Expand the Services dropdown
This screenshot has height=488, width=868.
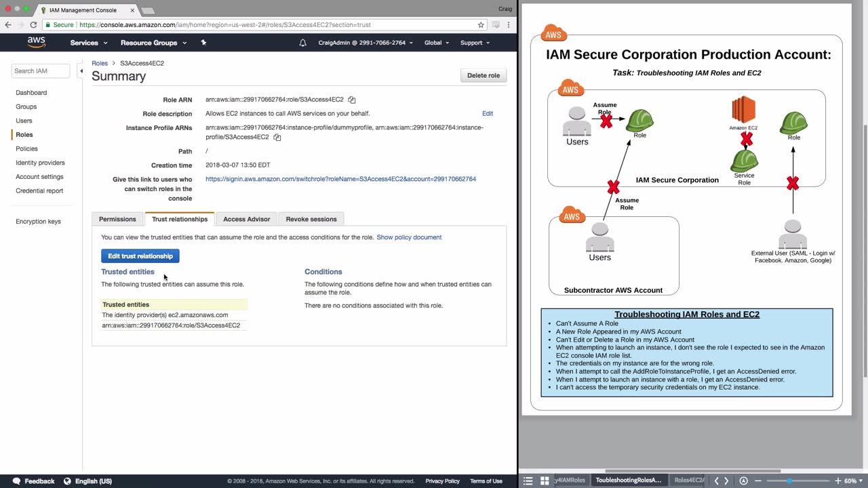(89, 43)
